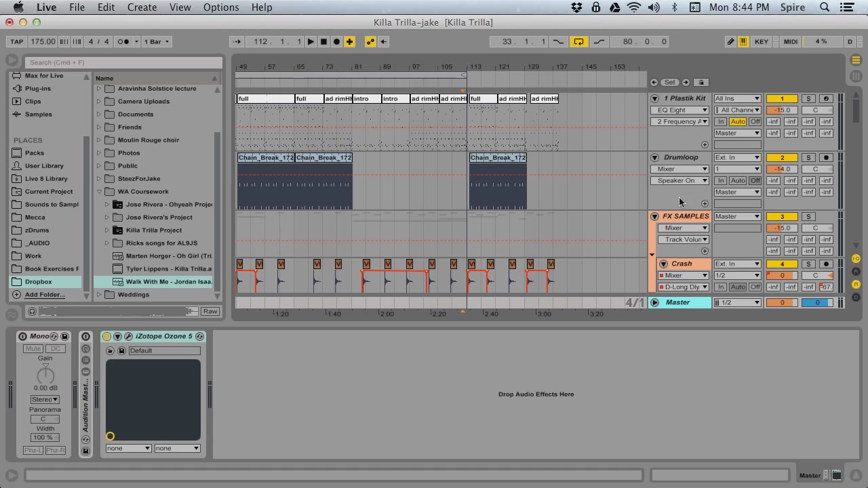This screenshot has height=488, width=868.
Task: Set 1 Plastik Kit monitor to Auto
Action: click(x=738, y=121)
